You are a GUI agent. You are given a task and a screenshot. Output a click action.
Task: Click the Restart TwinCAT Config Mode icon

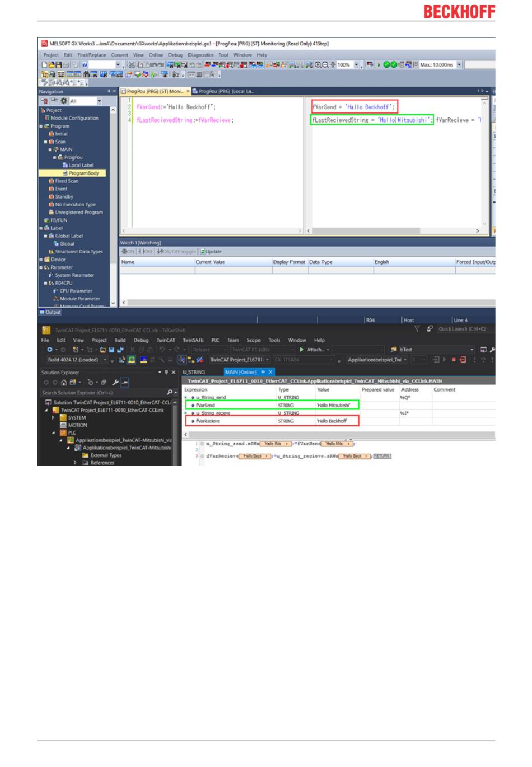click(143, 360)
